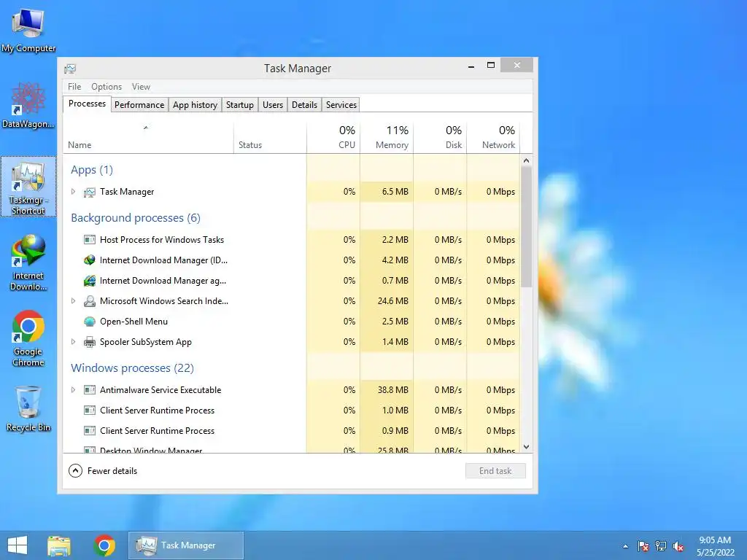
Task: Open the DataWagon desktop shortcut
Action: [28, 106]
